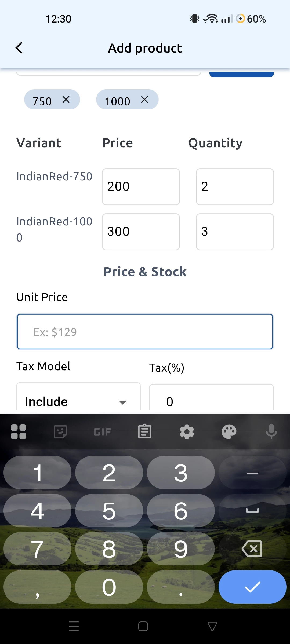290x644 pixels.
Task: Tap the back arrow in header
Action: (x=19, y=48)
